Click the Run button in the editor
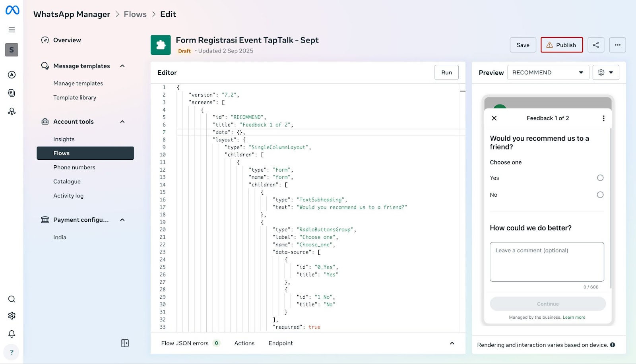The image size is (636, 364). tap(446, 72)
